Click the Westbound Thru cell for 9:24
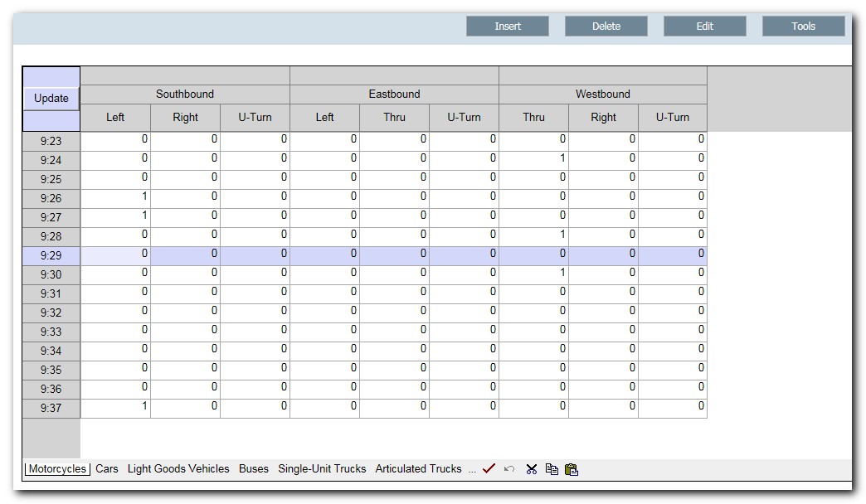866x504 pixels. (534, 160)
